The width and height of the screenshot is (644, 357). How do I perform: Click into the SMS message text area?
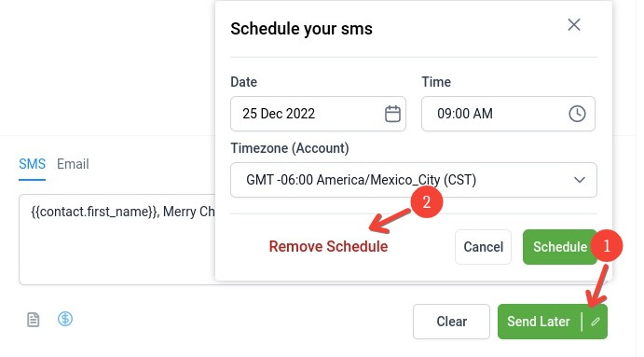[117, 240]
